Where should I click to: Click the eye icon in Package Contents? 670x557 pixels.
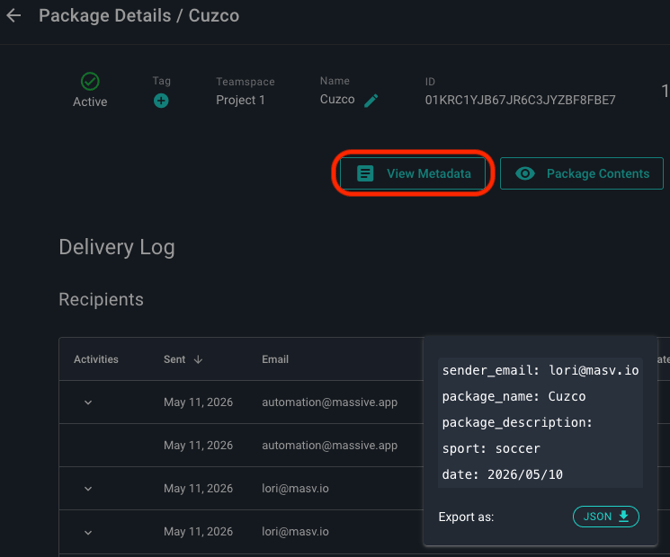(x=525, y=173)
